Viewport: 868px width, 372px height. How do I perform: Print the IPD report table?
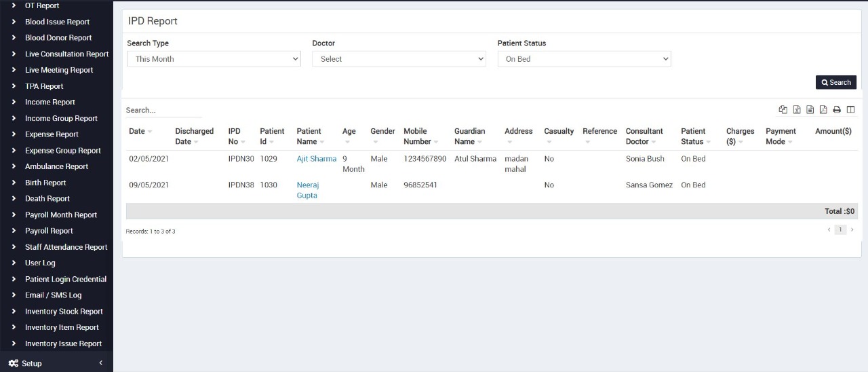837,110
